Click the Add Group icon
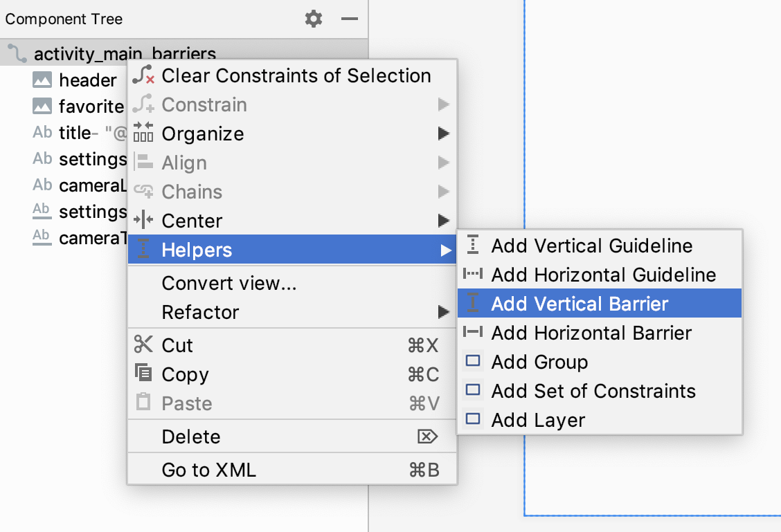The width and height of the screenshot is (781, 532). [x=473, y=361]
